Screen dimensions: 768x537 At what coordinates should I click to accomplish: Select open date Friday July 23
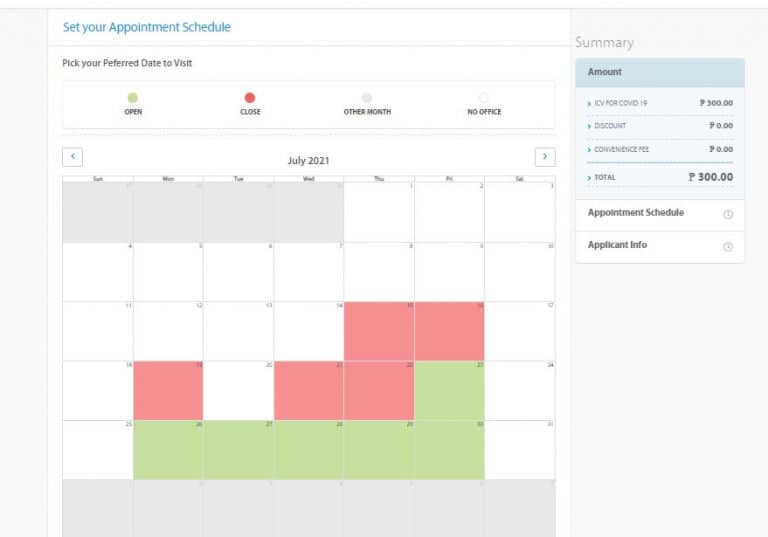pyautogui.click(x=449, y=390)
